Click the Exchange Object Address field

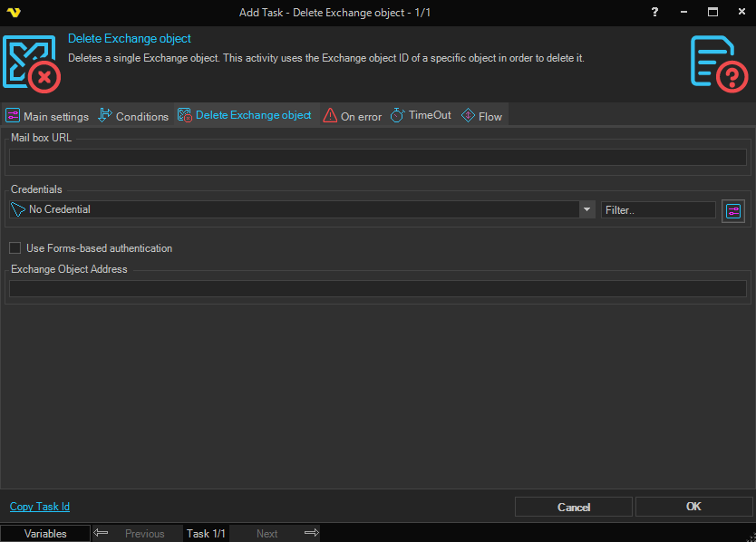(x=377, y=289)
